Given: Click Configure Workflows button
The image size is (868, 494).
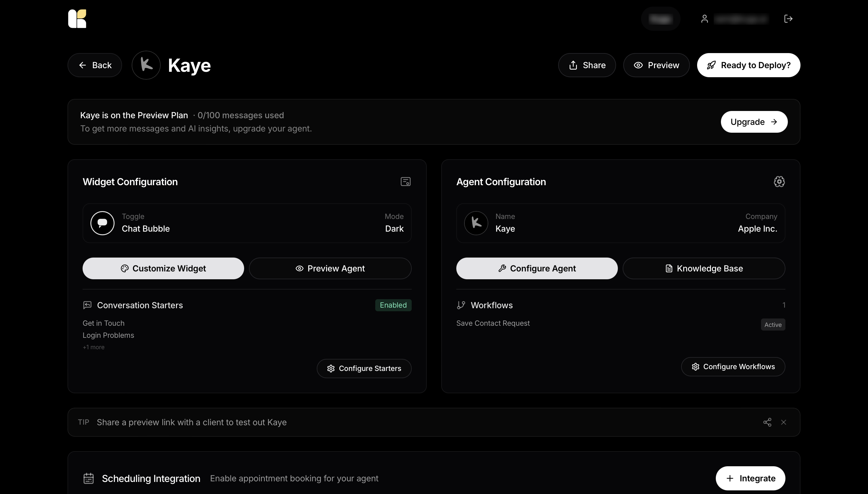Looking at the screenshot, I should coord(733,366).
